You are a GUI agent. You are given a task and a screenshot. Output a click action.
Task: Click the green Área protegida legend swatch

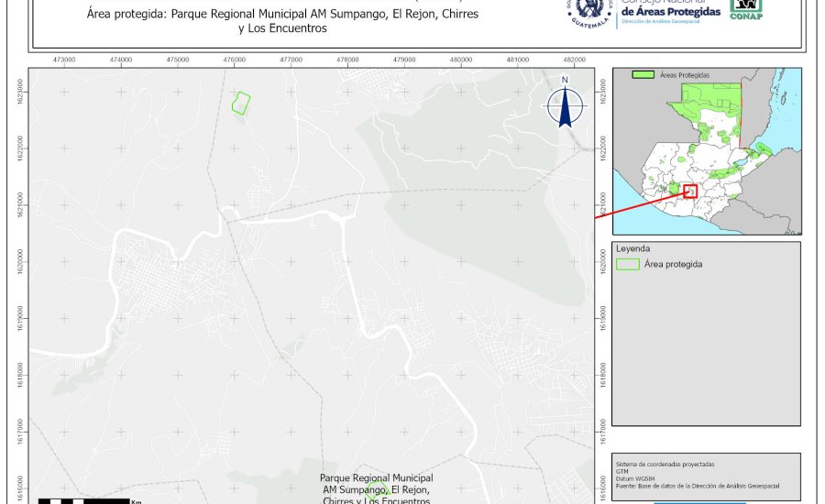(628, 264)
